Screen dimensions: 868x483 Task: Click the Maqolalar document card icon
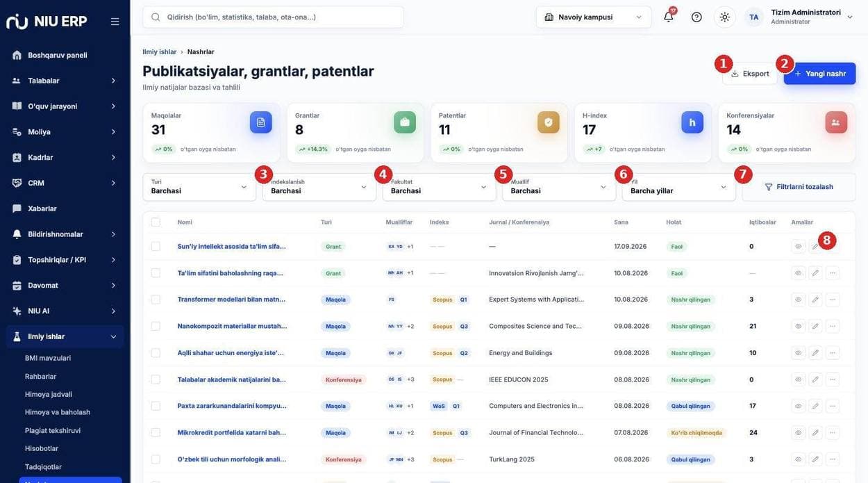pyautogui.click(x=261, y=122)
